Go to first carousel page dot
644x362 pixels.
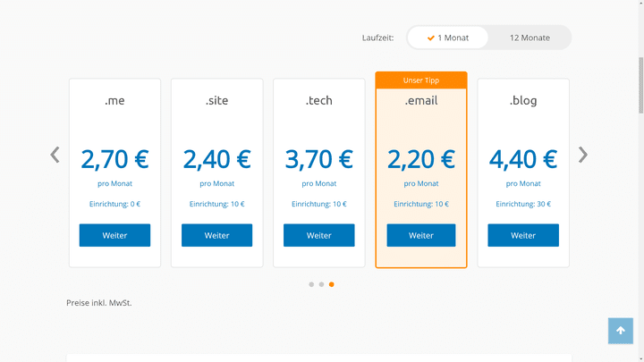pos(311,284)
